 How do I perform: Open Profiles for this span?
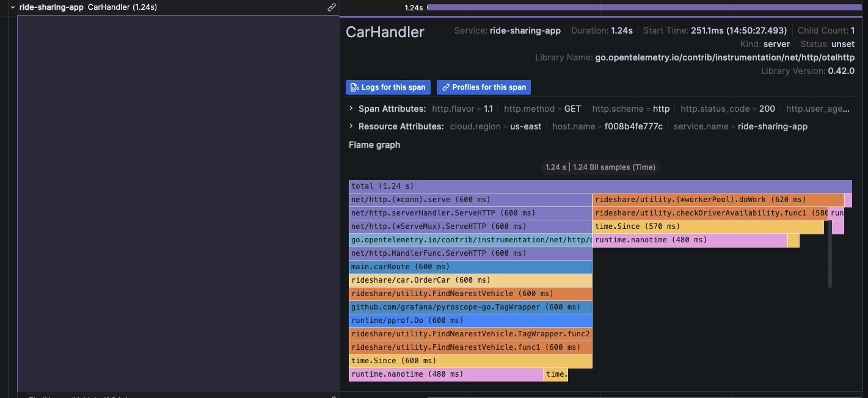point(483,87)
